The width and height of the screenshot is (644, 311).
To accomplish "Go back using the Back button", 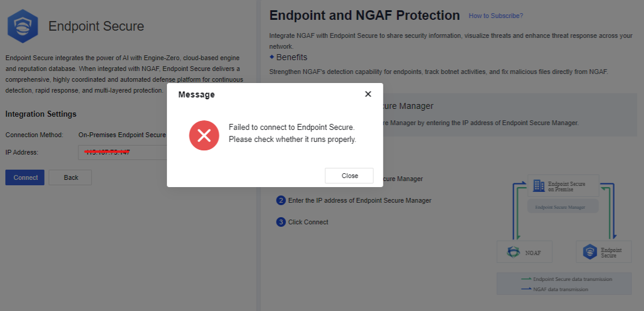I will 70,177.
